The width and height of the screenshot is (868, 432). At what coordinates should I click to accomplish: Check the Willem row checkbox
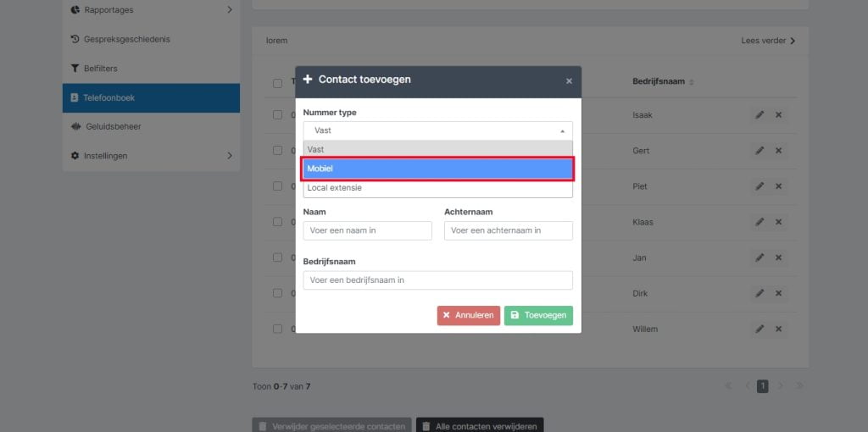click(x=277, y=330)
